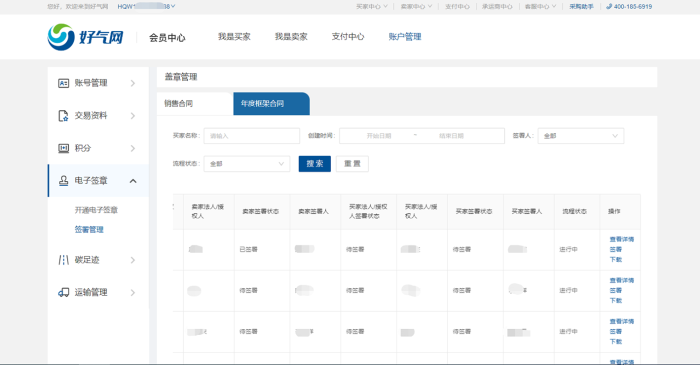Click 签署 in the third row
700x365 pixels.
click(616, 332)
